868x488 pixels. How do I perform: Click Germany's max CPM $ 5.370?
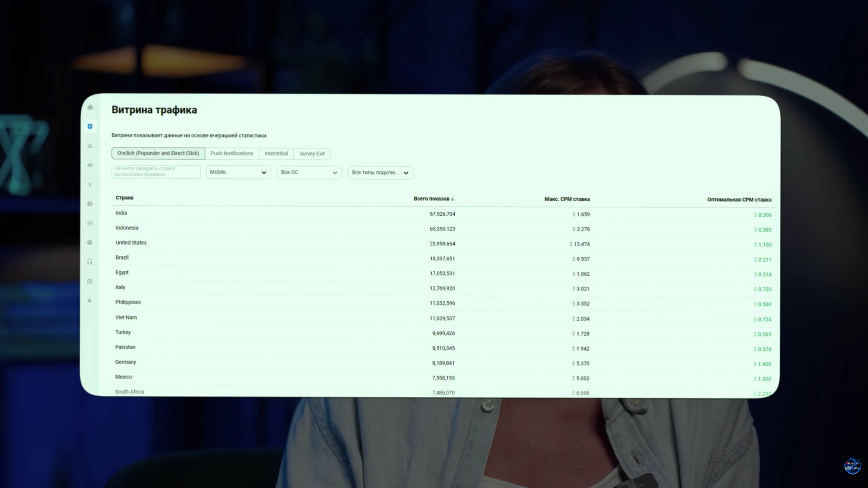581,364
